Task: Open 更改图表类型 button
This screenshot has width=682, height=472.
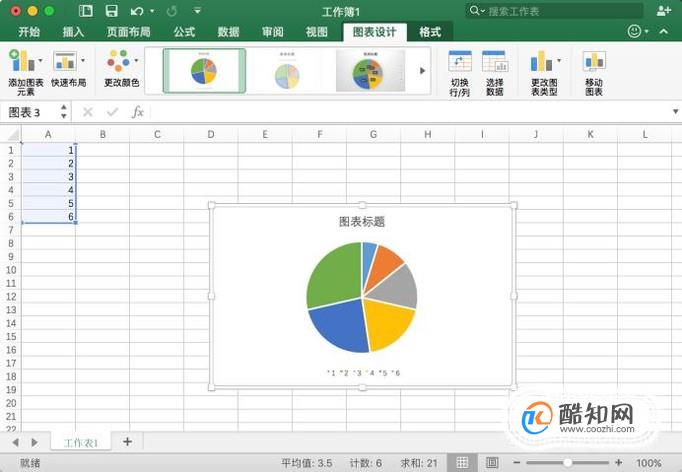Action: pos(544,73)
